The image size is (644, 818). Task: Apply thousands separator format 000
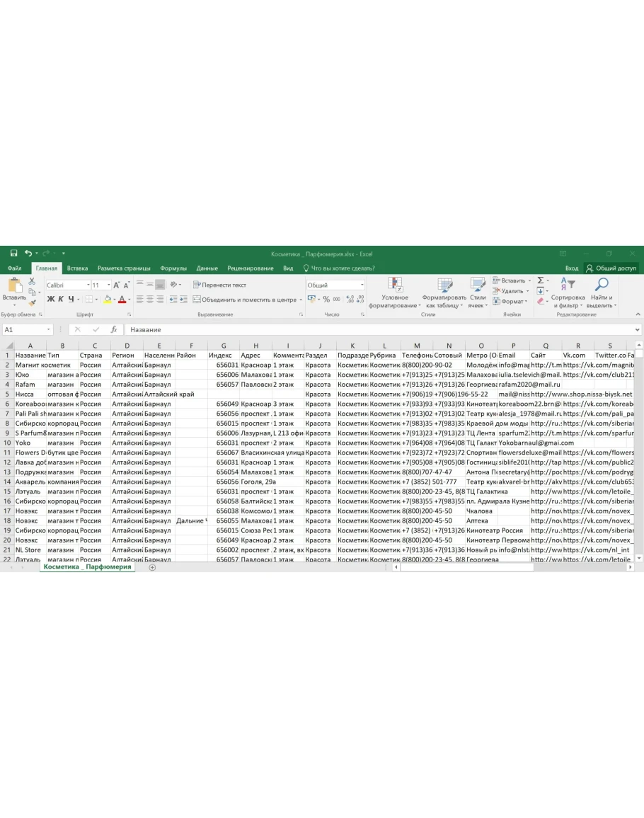[x=337, y=300]
